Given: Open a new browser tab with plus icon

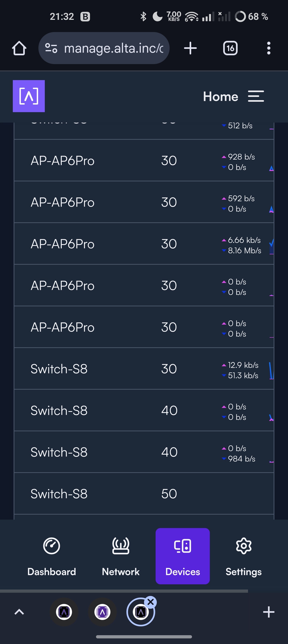Looking at the screenshot, I should pyautogui.click(x=190, y=48).
